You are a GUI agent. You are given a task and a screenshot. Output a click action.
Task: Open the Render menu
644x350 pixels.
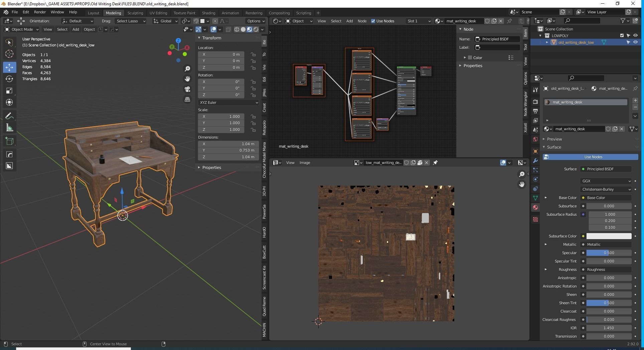(40, 12)
